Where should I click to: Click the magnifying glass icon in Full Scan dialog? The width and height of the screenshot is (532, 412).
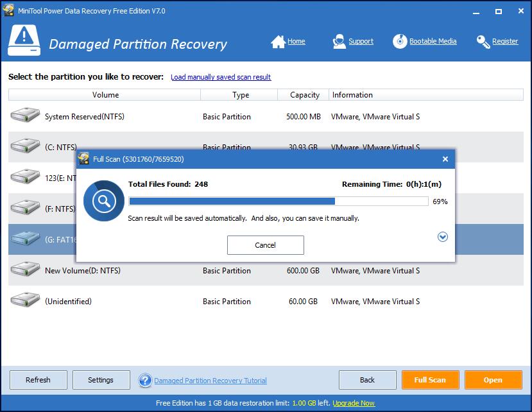tap(103, 200)
